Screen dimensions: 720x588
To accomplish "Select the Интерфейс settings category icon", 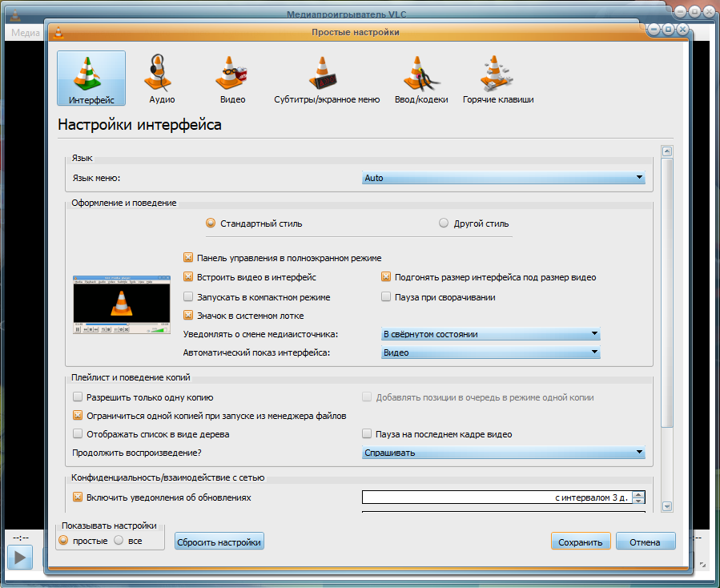I will pyautogui.click(x=91, y=78).
